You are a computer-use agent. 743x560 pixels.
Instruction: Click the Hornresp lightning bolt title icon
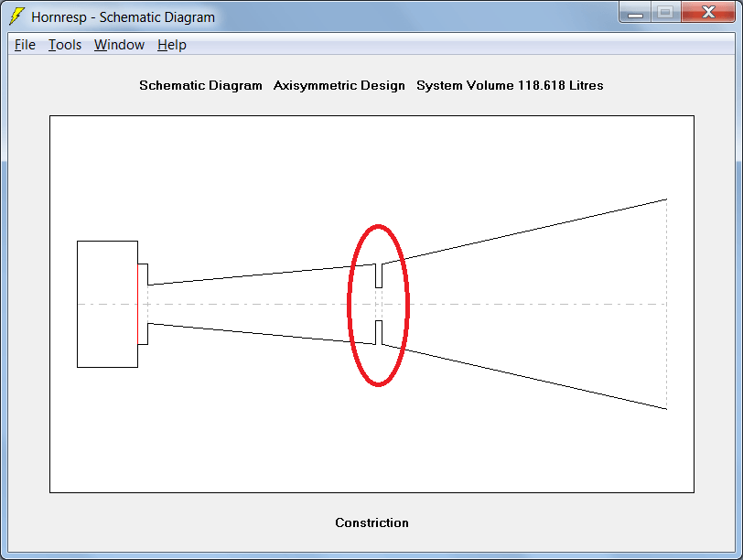point(17,16)
